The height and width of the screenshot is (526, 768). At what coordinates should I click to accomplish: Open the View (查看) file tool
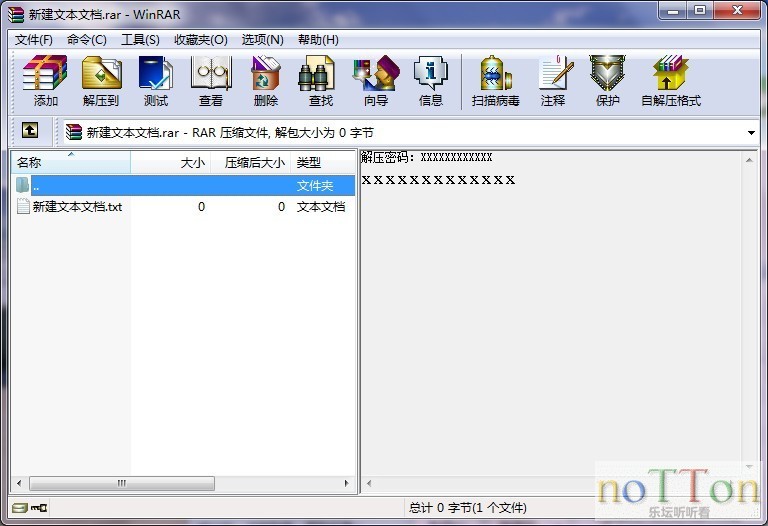point(211,81)
